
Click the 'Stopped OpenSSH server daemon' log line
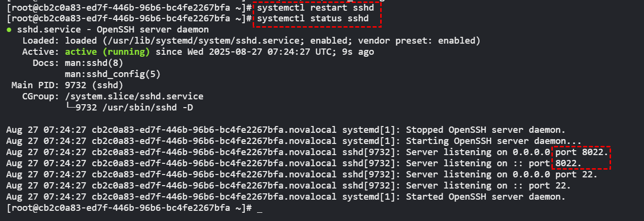[x=286, y=130]
